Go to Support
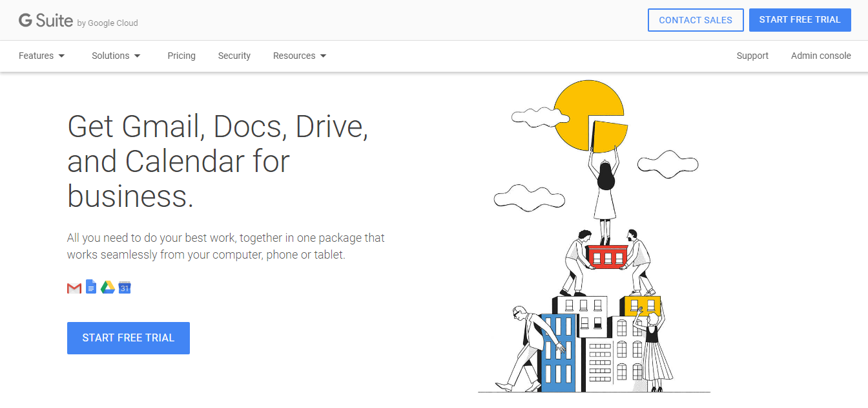Screen dimensions: 868x408 (x=752, y=56)
